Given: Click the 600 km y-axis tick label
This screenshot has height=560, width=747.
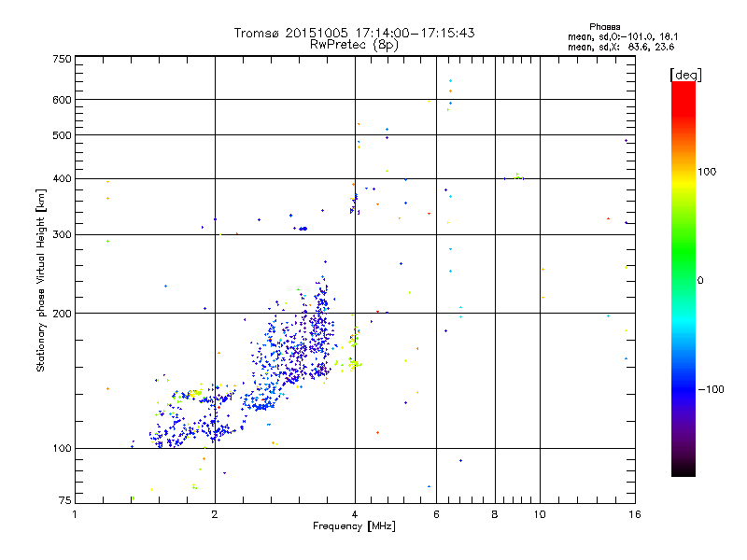Looking at the screenshot, I should point(63,100).
